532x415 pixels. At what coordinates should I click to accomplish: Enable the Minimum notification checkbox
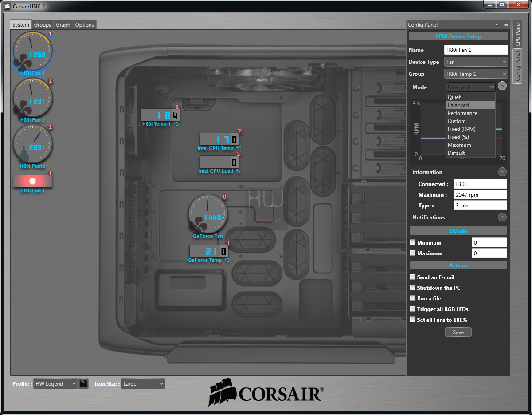tap(413, 242)
